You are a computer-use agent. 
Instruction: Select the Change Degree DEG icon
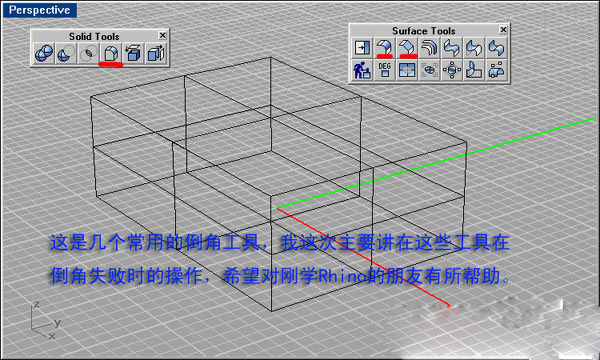pos(384,70)
